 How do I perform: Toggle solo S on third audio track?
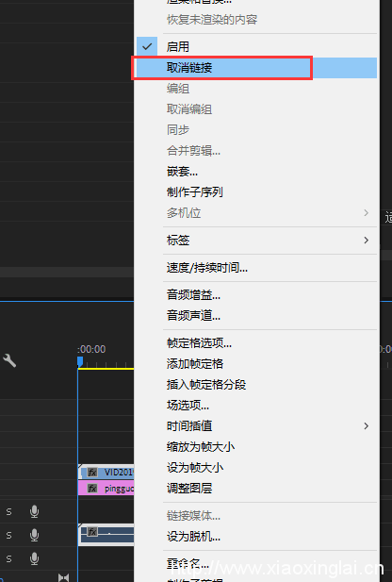click(x=8, y=558)
